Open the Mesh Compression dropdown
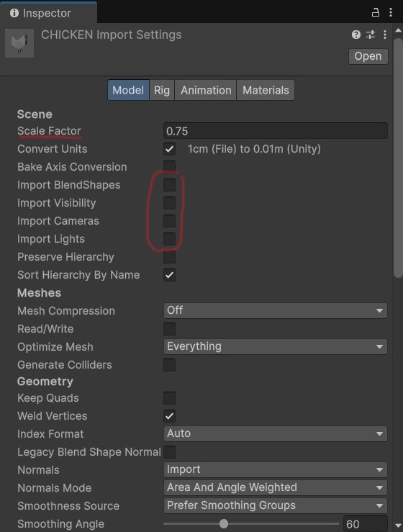The height and width of the screenshot is (532, 403). [275, 310]
